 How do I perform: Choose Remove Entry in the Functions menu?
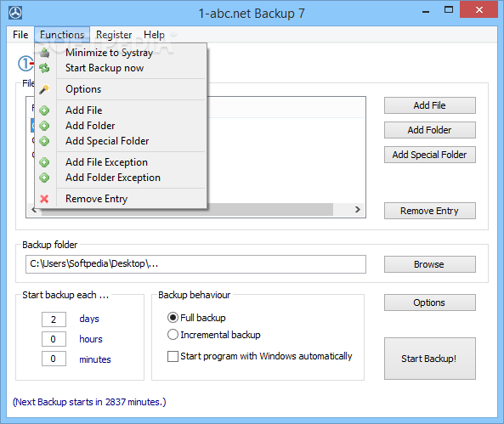point(121,199)
